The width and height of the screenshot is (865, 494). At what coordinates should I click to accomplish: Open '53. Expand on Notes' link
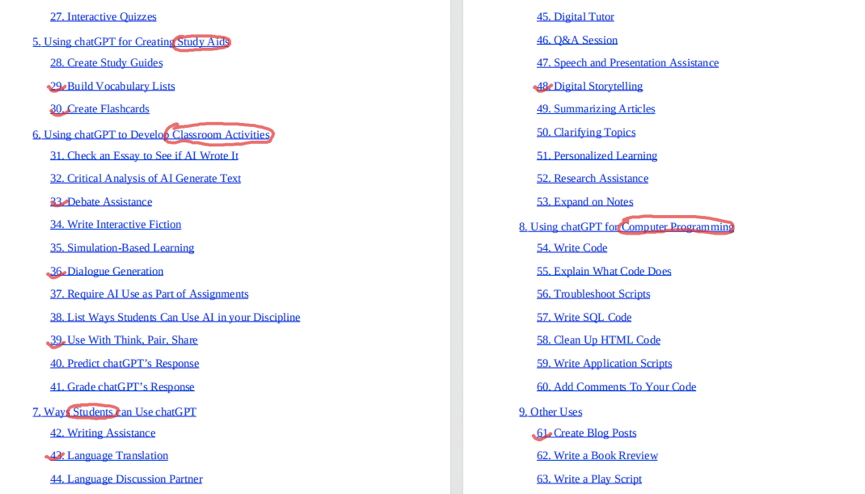click(585, 201)
